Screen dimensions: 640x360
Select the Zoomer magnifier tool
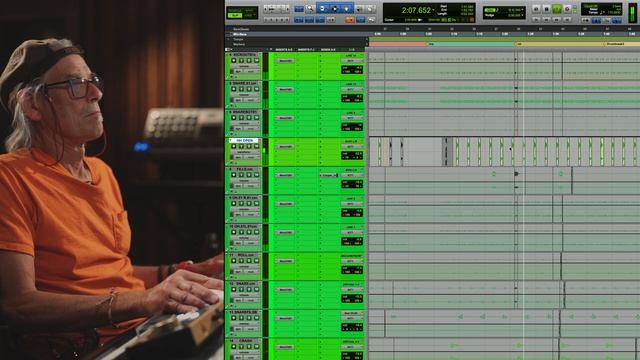pos(310,9)
